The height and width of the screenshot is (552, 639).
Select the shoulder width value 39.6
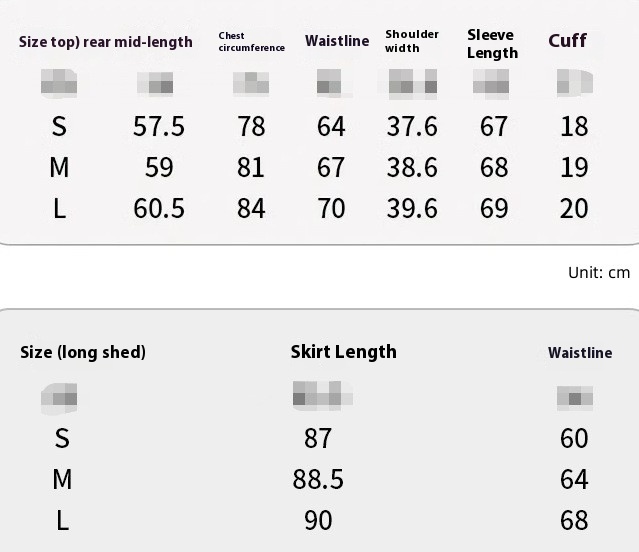(412, 208)
